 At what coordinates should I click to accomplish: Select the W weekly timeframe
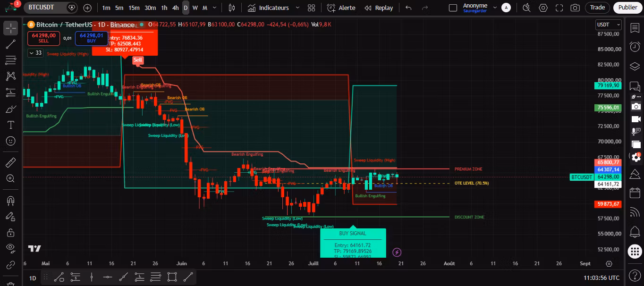(195, 8)
